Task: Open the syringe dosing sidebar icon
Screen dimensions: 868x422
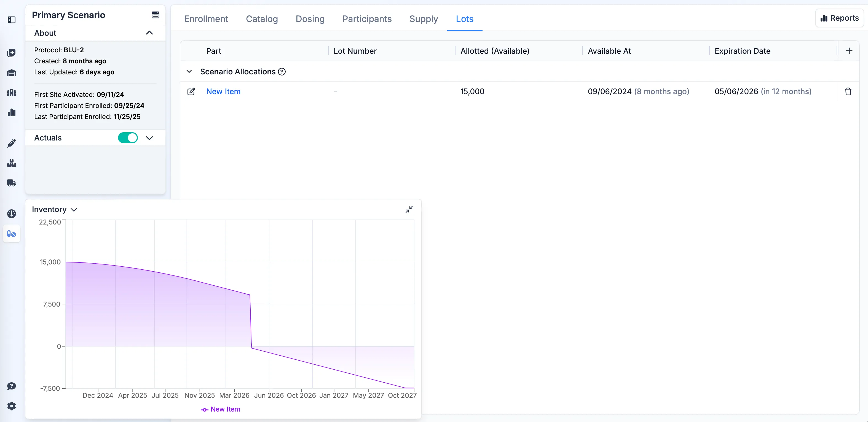Action: tap(12, 143)
